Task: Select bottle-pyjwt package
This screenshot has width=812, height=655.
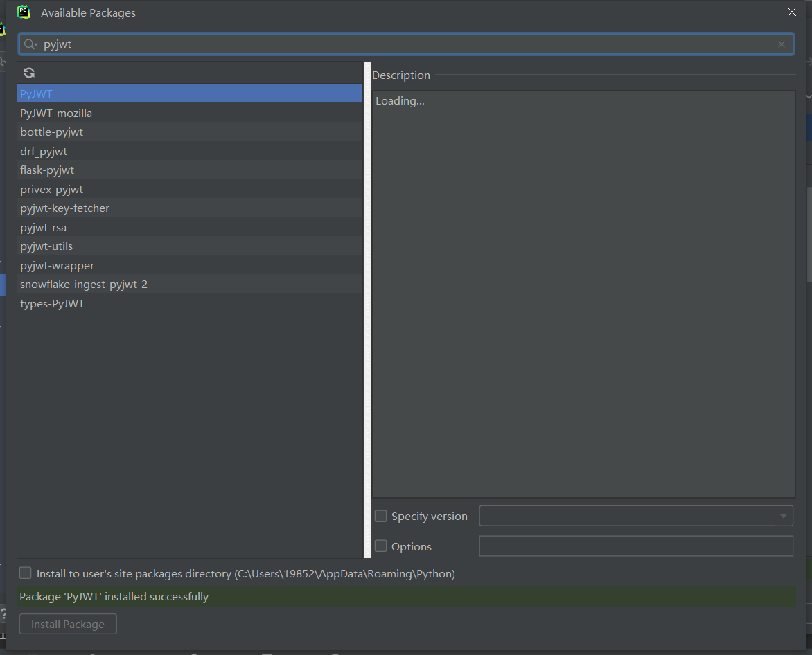Action: click(x=190, y=132)
